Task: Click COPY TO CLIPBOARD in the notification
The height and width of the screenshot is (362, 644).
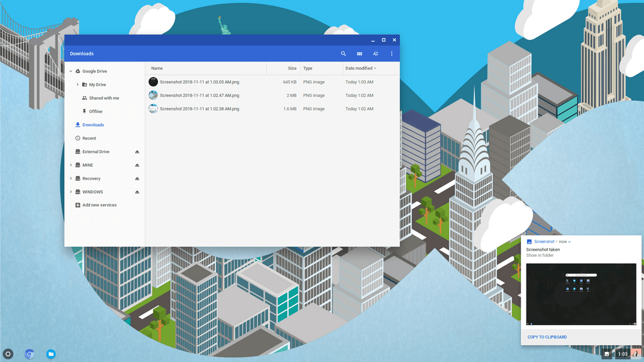Action: pyautogui.click(x=547, y=337)
